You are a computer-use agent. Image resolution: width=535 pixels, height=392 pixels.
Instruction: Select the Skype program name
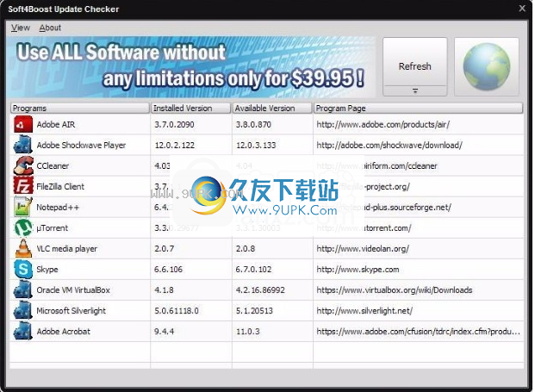pos(47,270)
